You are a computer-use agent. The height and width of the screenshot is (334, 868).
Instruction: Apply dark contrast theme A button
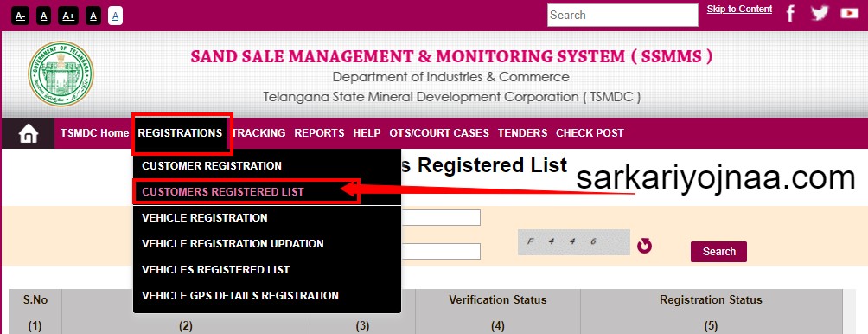93,16
